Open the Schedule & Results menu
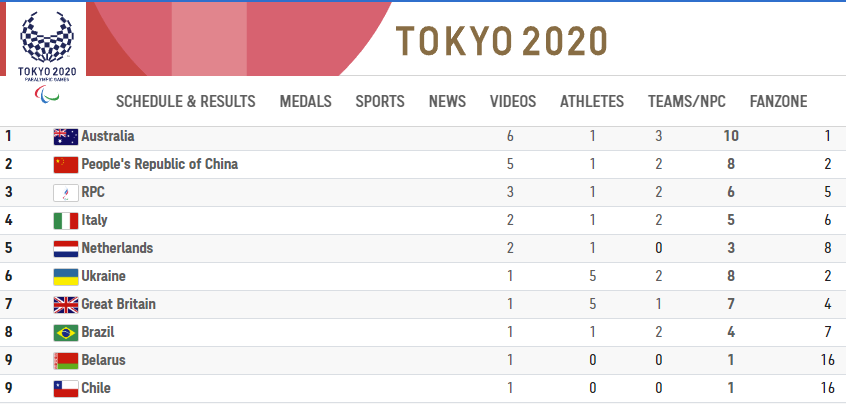Viewport: 846px width, 404px height. click(x=186, y=101)
